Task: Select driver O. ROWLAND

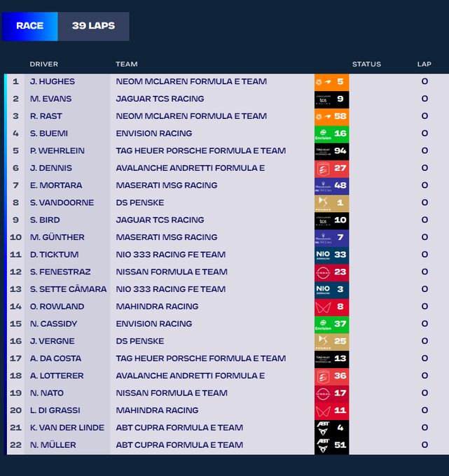Action: (57, 307)
